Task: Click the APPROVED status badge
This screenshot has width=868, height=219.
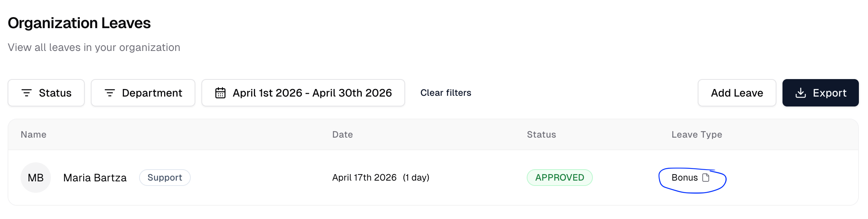Action: pyautogui.click(x=560, y=178)
